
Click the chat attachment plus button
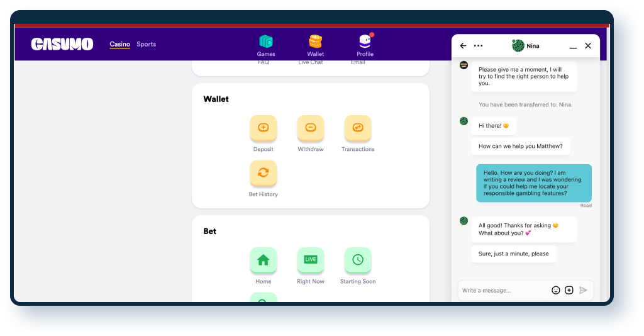coord(569,290)
